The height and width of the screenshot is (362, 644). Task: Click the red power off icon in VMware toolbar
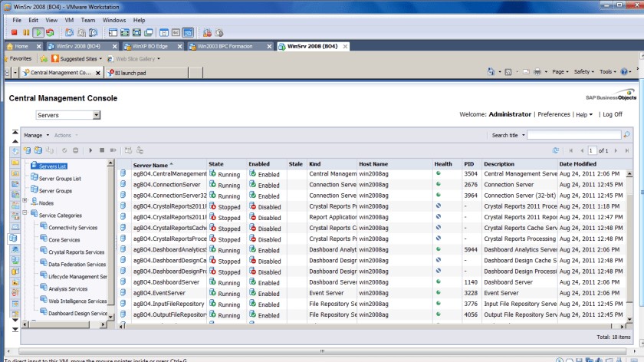(x=14, y=33)
